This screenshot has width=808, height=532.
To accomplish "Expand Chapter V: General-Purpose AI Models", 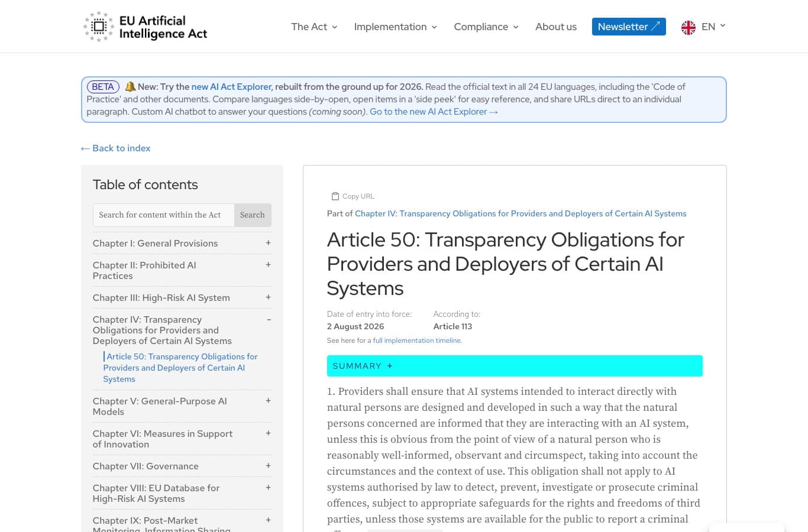I will click(x=268, y=401).
